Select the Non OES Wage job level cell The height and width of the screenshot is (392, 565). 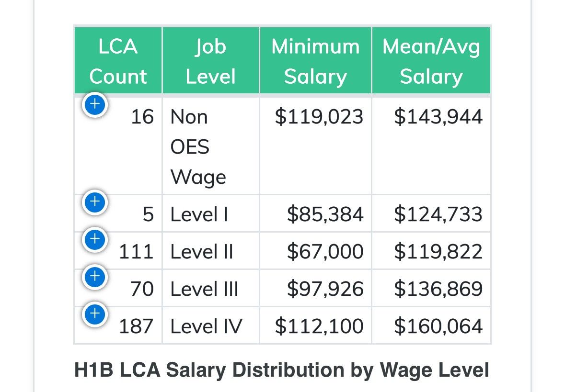tap(211, 146)
